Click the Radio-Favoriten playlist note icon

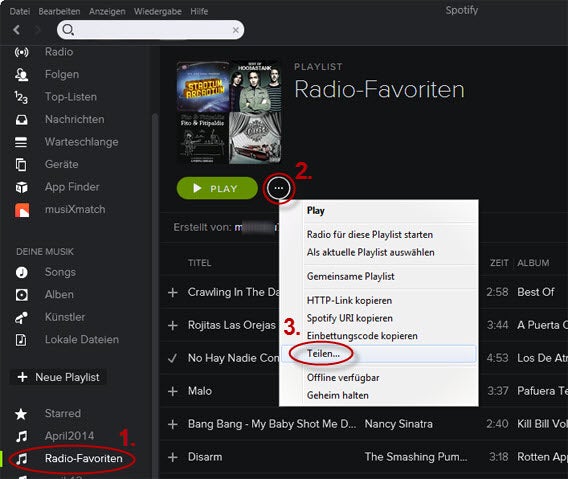(21, 459)
